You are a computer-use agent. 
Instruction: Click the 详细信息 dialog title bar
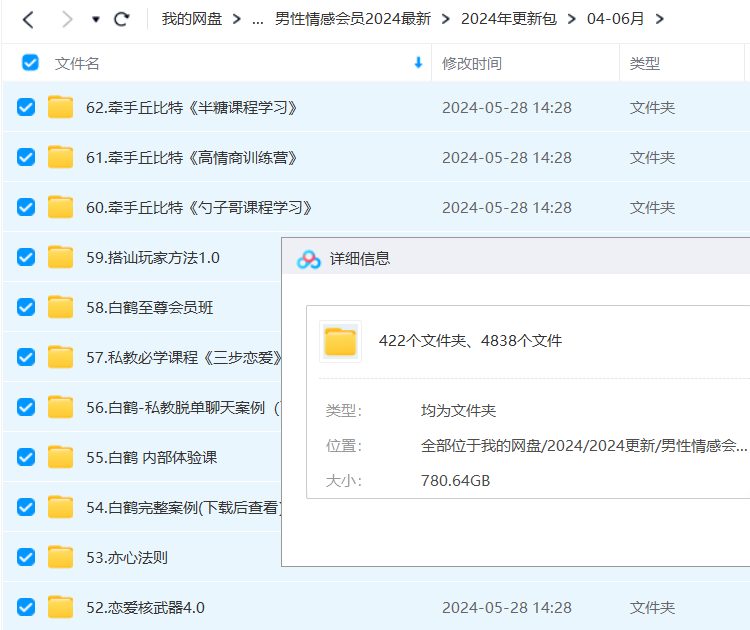click(516, 256)
